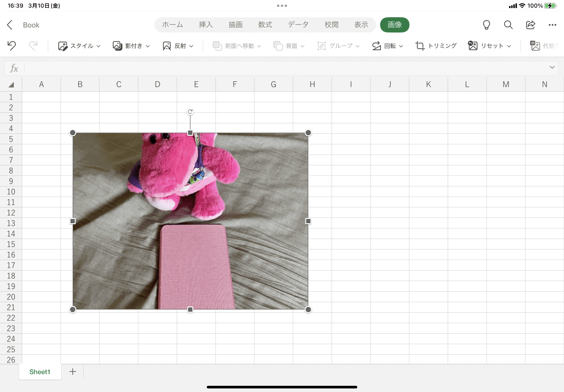The height and width of the screenshot is (392, 564).
Task: Expand the 影付き dropdown arrow
Action: (x=148, y=46)
